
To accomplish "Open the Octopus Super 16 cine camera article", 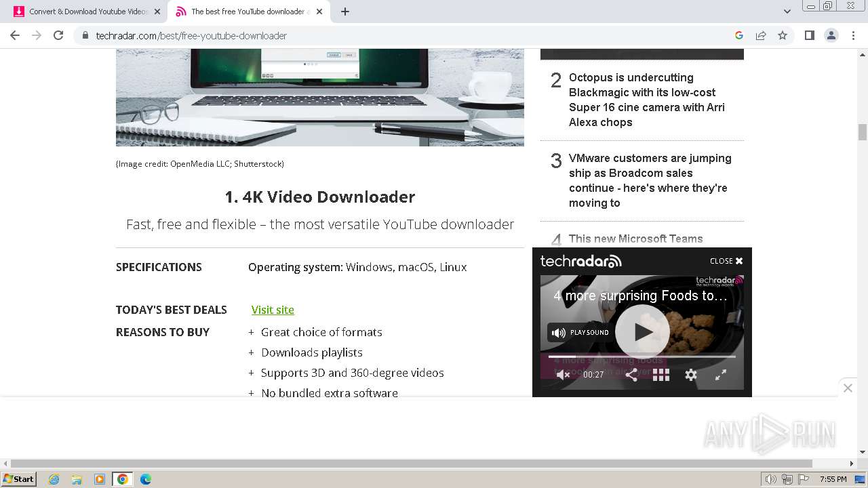I will [646, 100].
